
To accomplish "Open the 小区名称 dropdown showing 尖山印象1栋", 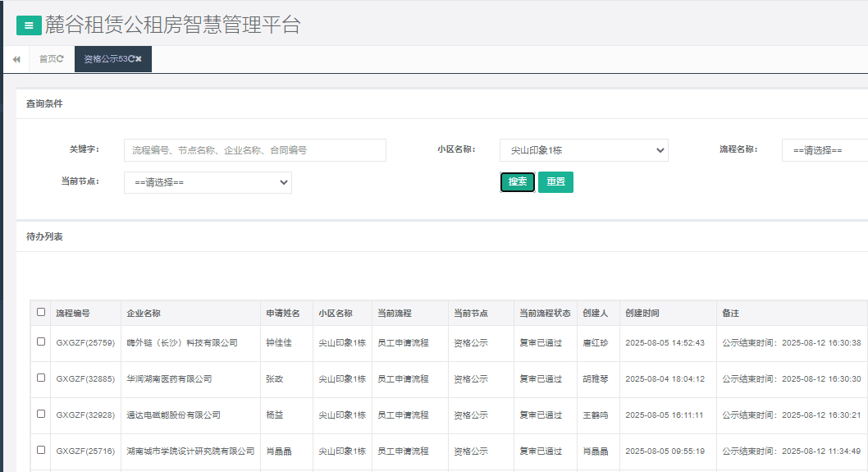I will click(583, 150).
